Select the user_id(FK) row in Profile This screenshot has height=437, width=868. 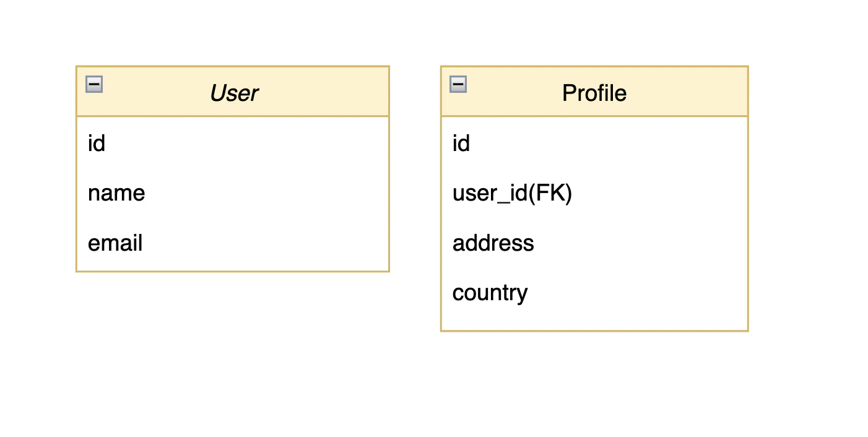pyautogui.click(x=594, y=193)
